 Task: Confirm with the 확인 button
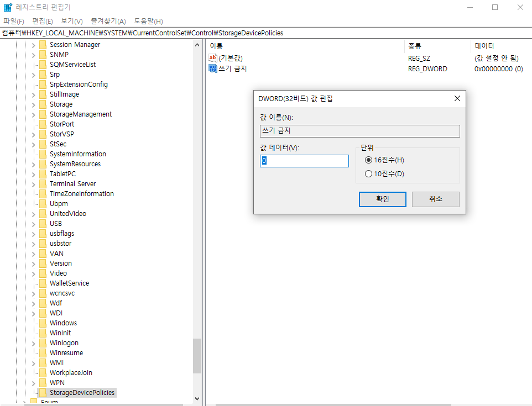382,199
